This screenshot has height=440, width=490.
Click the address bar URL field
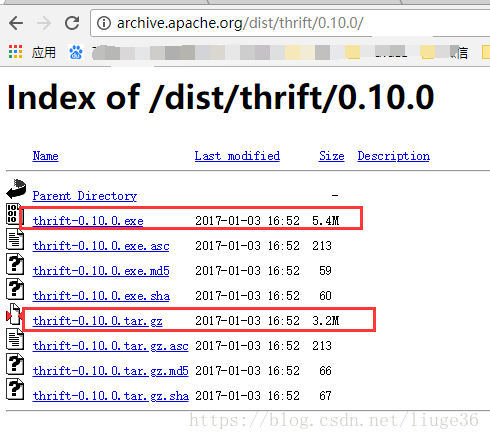click(290, 23)
